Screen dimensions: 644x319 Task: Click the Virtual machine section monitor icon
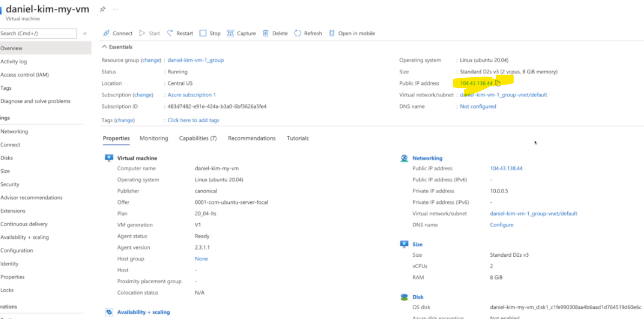coord(109,158)
